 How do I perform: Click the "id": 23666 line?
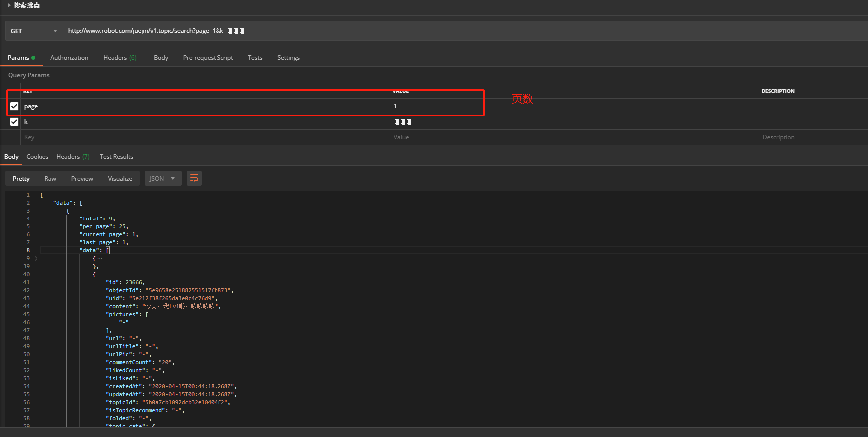125,282
